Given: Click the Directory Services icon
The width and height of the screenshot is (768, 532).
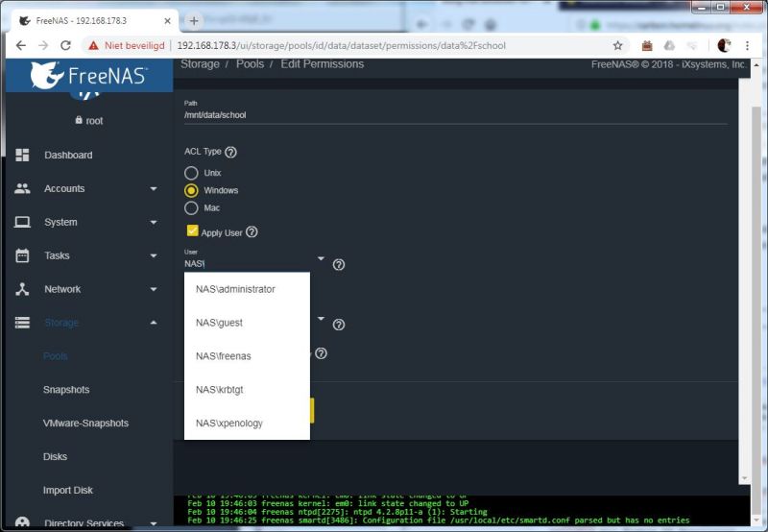Looking at the screenshot, I should (x=22, y=522).
